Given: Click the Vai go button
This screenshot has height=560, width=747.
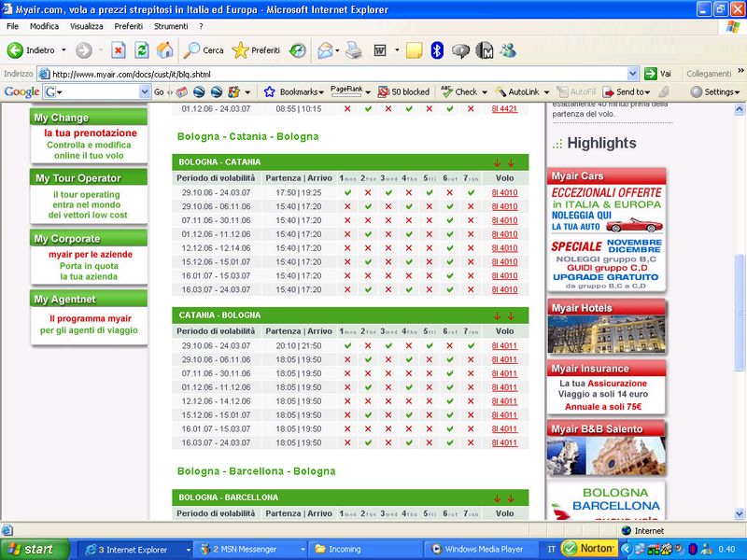Looking at the screenshot, I should tap(657, 74).
